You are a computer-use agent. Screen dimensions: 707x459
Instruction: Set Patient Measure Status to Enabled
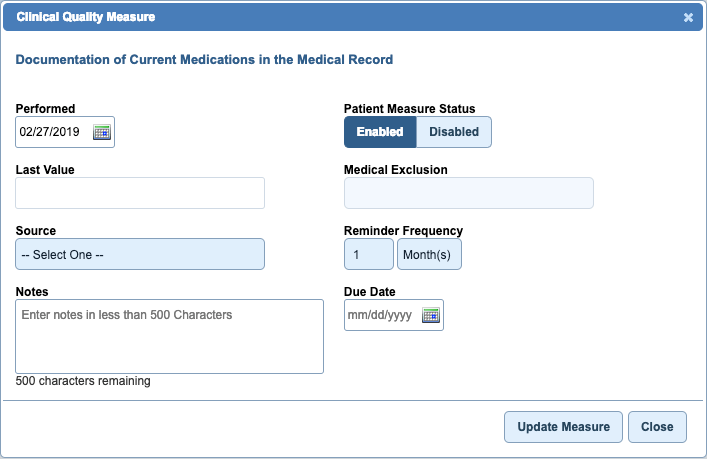point(380,132)
